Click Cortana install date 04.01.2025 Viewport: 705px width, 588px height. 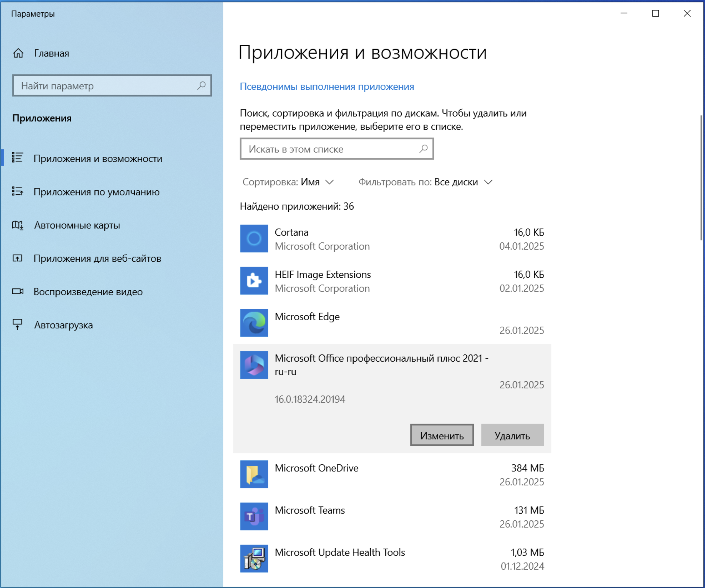pos(521,246)
